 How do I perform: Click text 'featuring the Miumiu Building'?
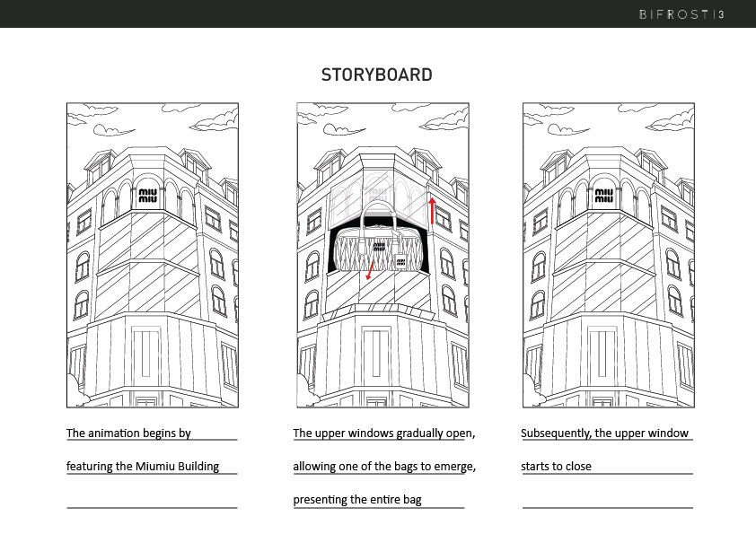click(x=143, y=466)
